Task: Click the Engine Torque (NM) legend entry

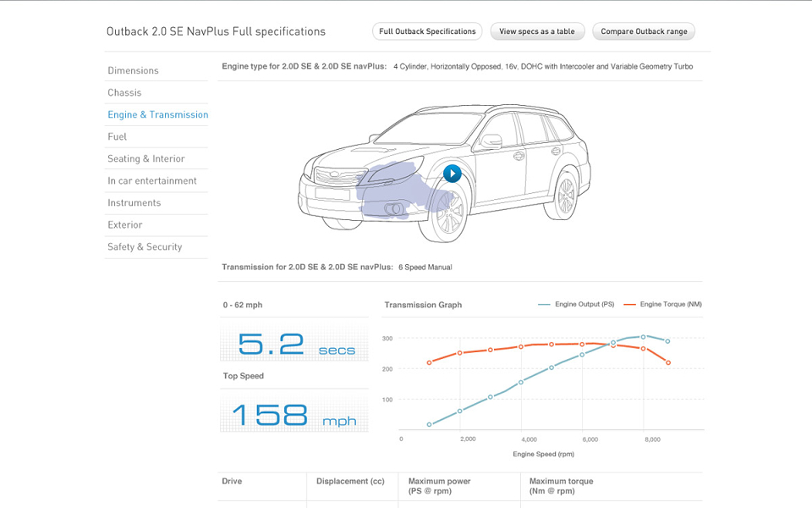Action: tap(663, 304)
